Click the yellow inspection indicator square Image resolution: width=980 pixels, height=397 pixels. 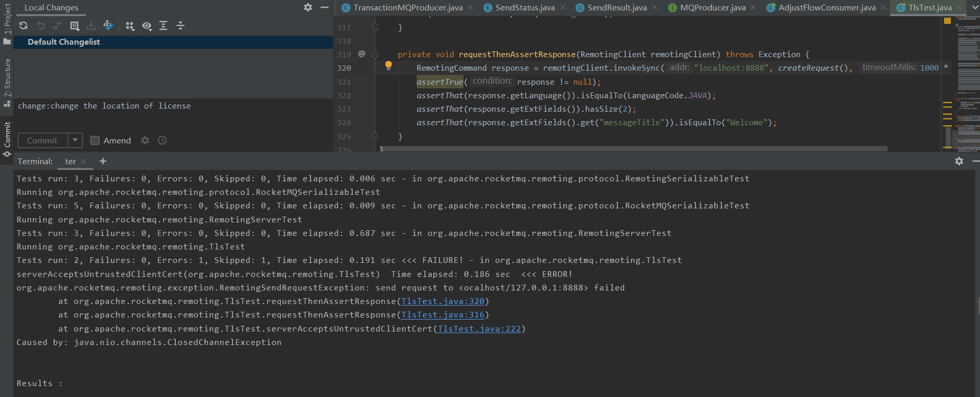(947, 21)
